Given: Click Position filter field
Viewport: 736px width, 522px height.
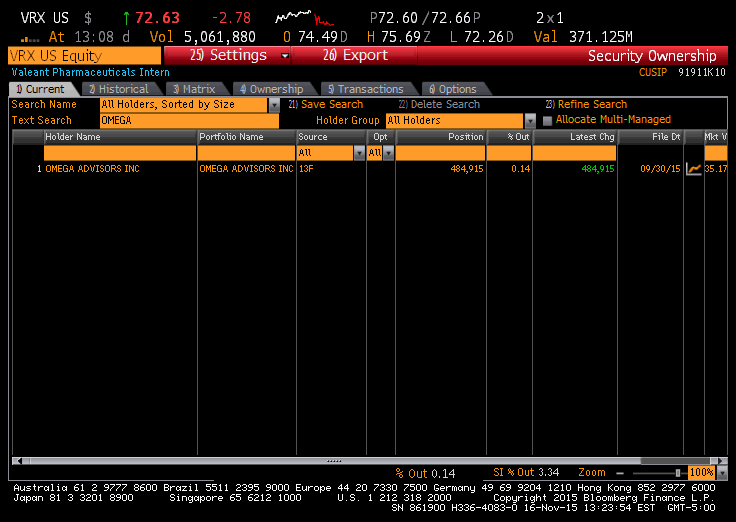Looking at the screenshot, I should point(440,153).
